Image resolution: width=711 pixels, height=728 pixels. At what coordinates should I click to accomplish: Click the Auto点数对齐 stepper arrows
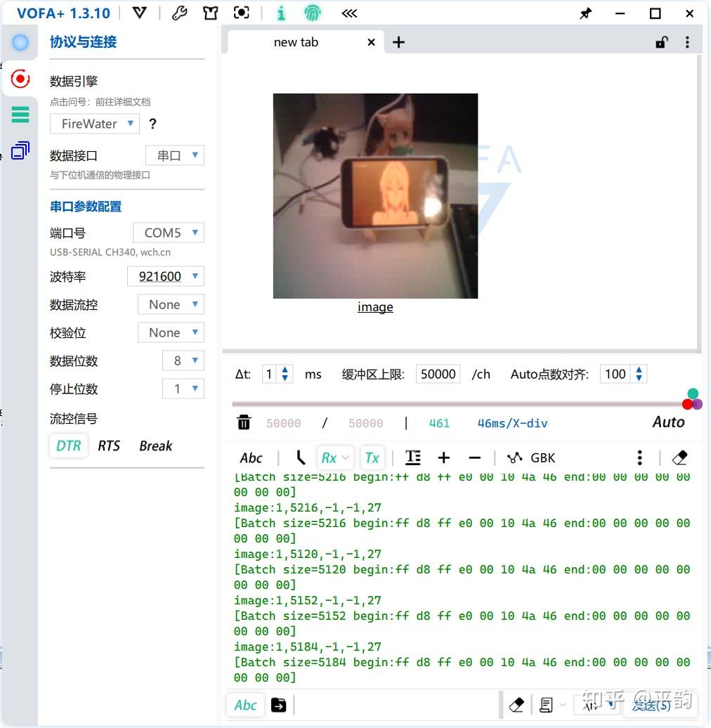tap(639, 375)
